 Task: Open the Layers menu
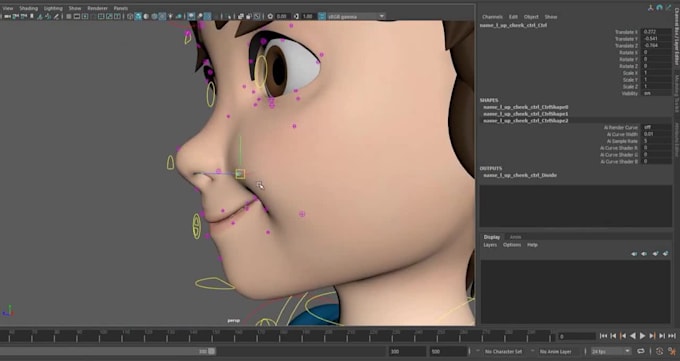(490, 245)
